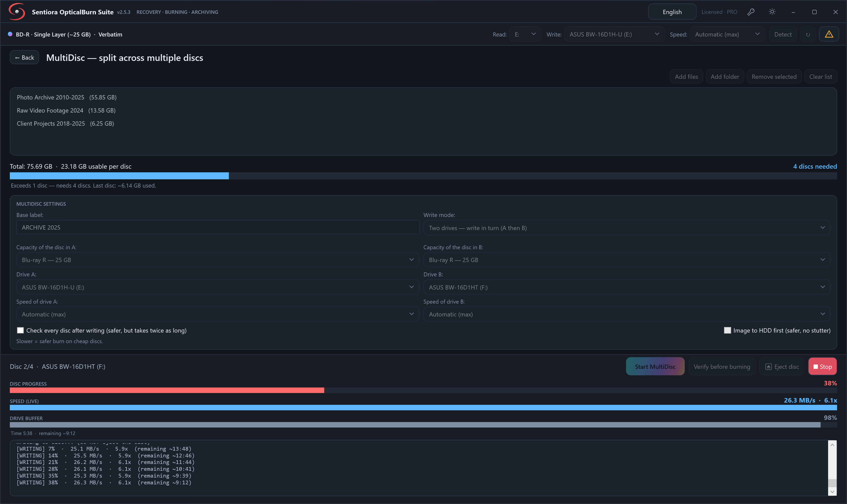The height and width of the screenshot is (504, 847).
Task: Click the log scrollbar up arrow
Action: point(832,445)
